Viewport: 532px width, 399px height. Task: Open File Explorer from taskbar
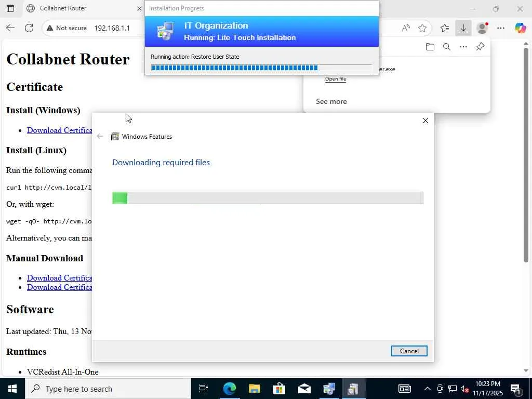click(254, 389)
